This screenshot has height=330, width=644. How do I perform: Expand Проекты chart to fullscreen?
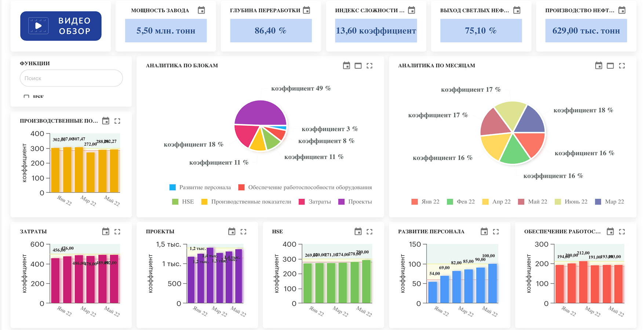pyautogui.click(x=243, y=232)
